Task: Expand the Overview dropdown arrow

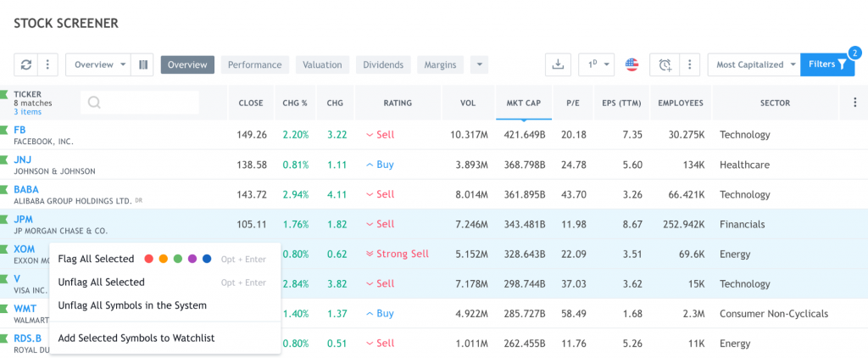Action: pyautogui.click(x=122, y=64)
